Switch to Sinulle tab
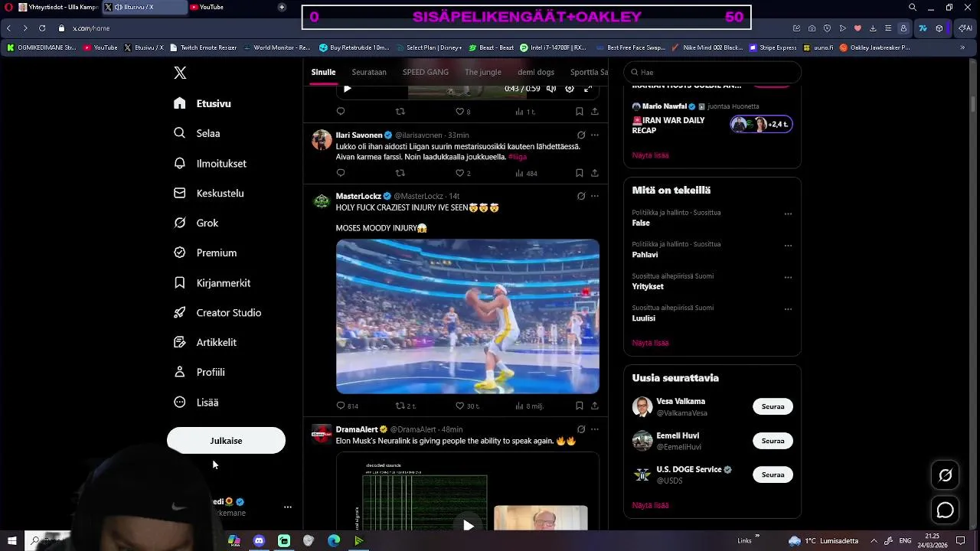980x551 pixels. pos(323,72)
